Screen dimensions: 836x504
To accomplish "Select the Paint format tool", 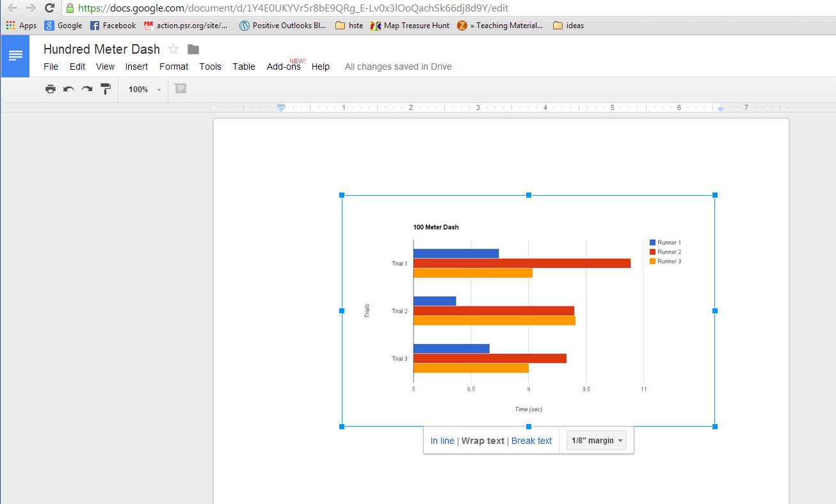I will 106,89.
